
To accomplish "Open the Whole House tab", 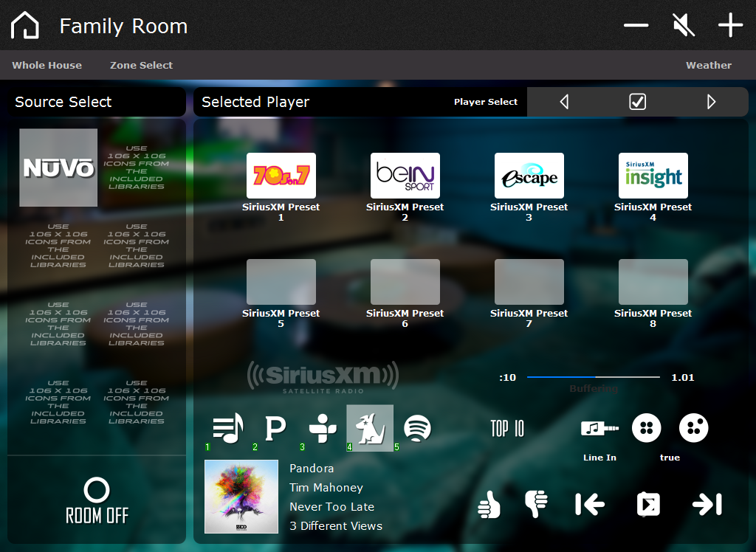I will click(x=47, y=65).
